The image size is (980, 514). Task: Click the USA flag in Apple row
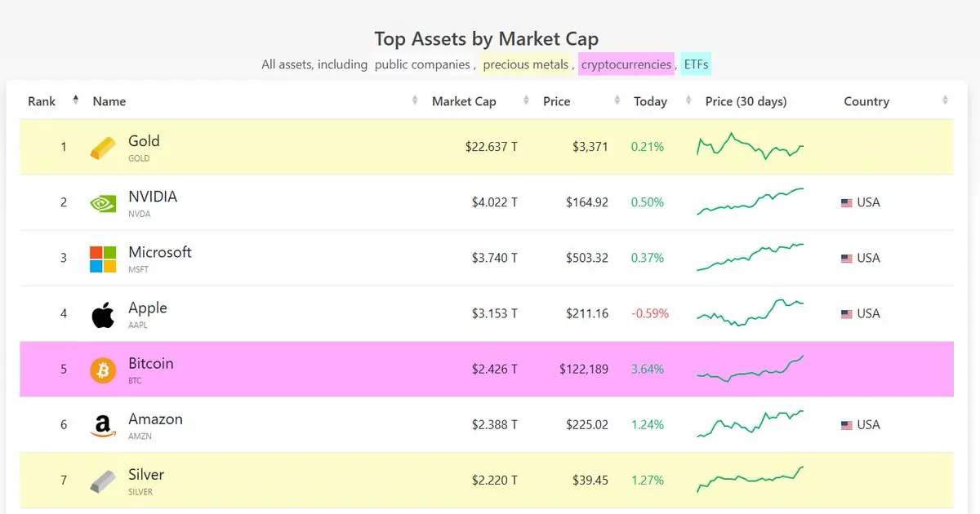847,313
